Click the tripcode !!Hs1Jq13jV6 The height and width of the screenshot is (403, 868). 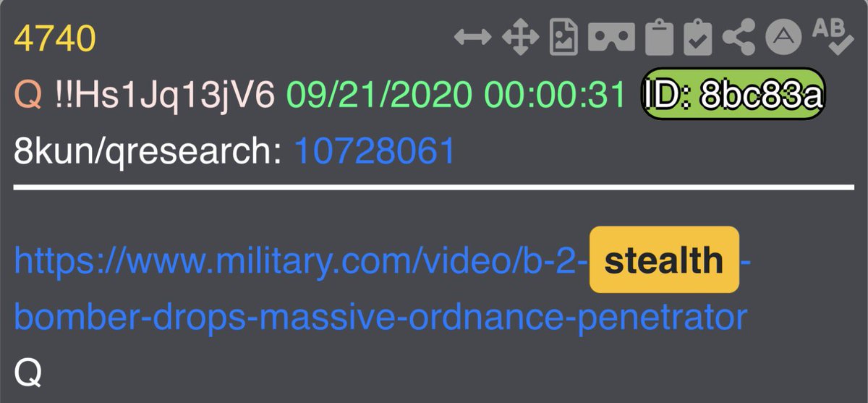tap(166, 96)
